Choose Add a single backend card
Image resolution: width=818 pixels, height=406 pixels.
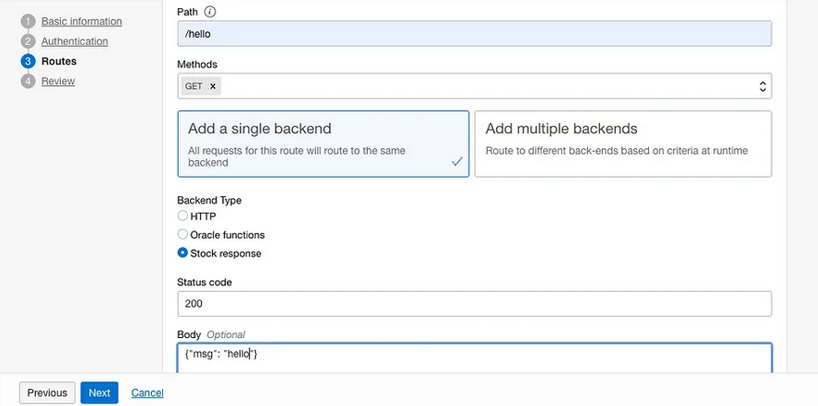tap(323, 144)
